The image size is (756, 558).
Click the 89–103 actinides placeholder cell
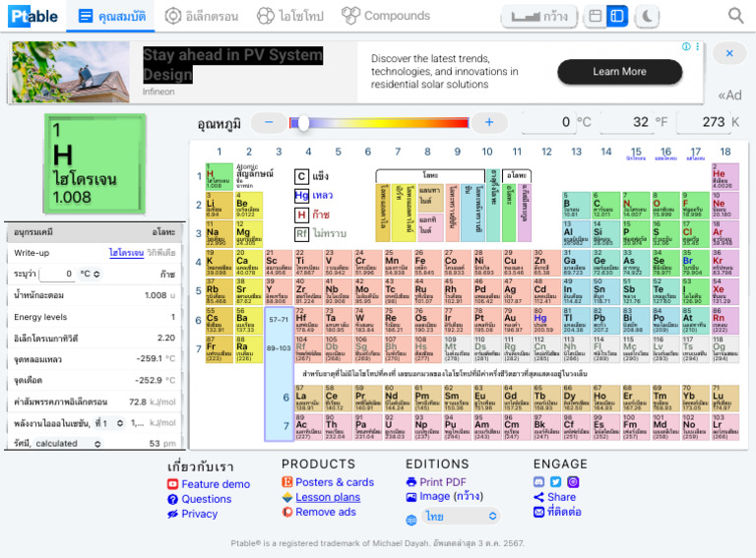tap(279, 348)
